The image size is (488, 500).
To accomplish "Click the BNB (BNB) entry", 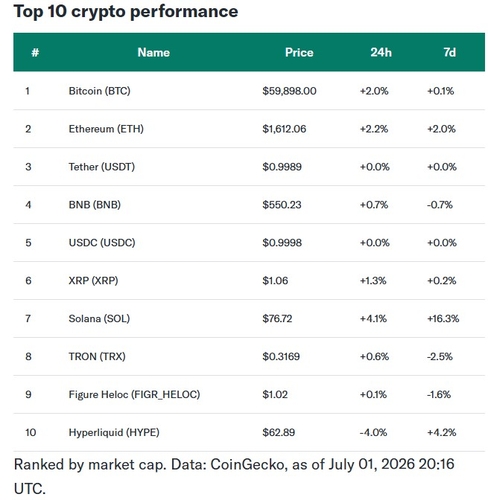I will 95,204.
